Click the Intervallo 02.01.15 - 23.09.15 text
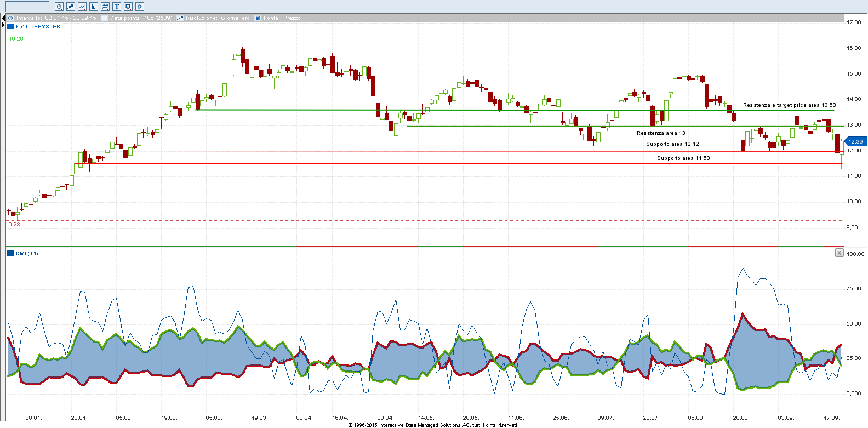 [56, 18]
